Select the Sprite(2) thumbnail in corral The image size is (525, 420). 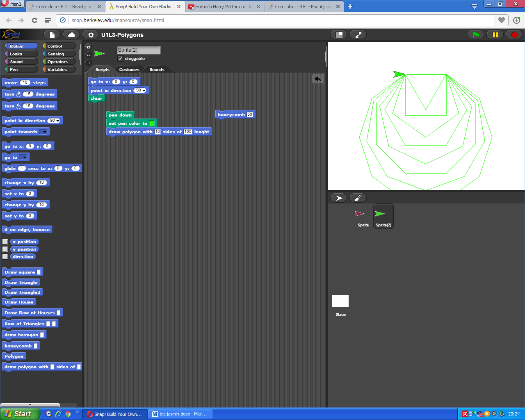(x=383, y=217)
